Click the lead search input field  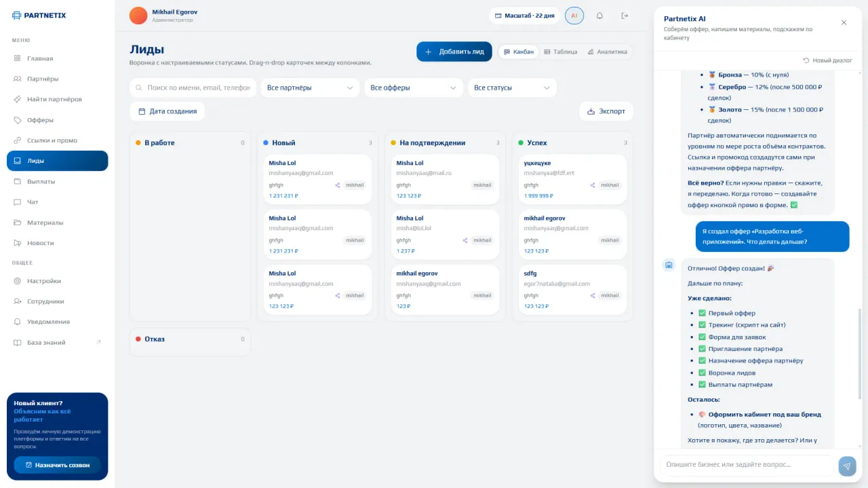[193, 88]
